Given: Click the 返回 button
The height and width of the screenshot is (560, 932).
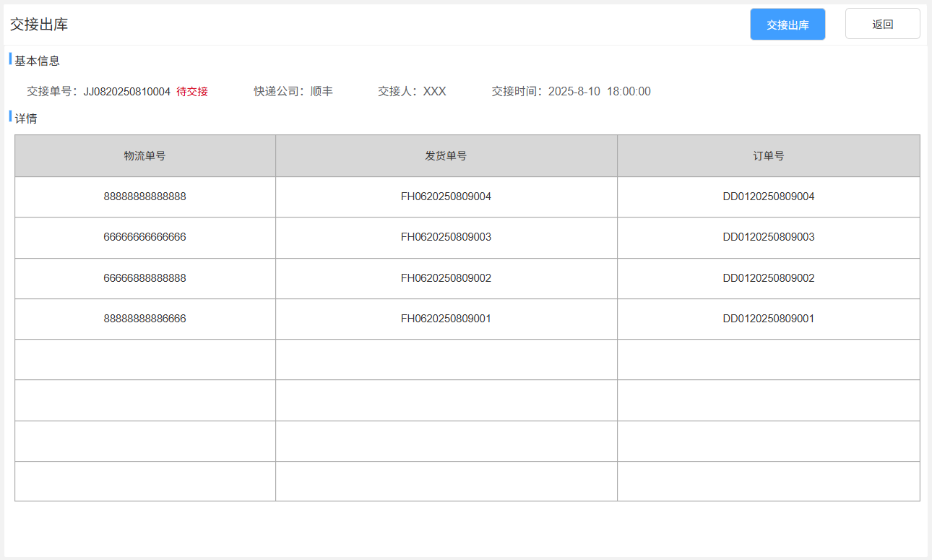Looking at the screenshot, I should point(882,24).
